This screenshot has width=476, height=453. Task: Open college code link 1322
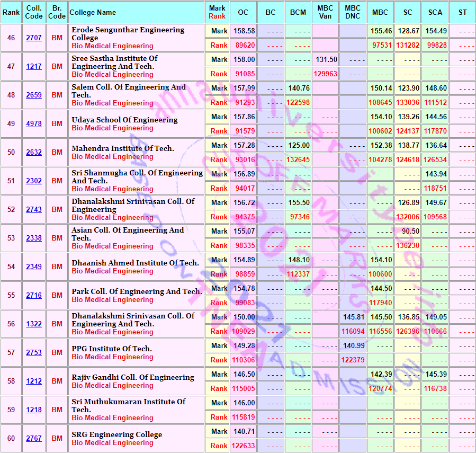[x=34, y=324]
